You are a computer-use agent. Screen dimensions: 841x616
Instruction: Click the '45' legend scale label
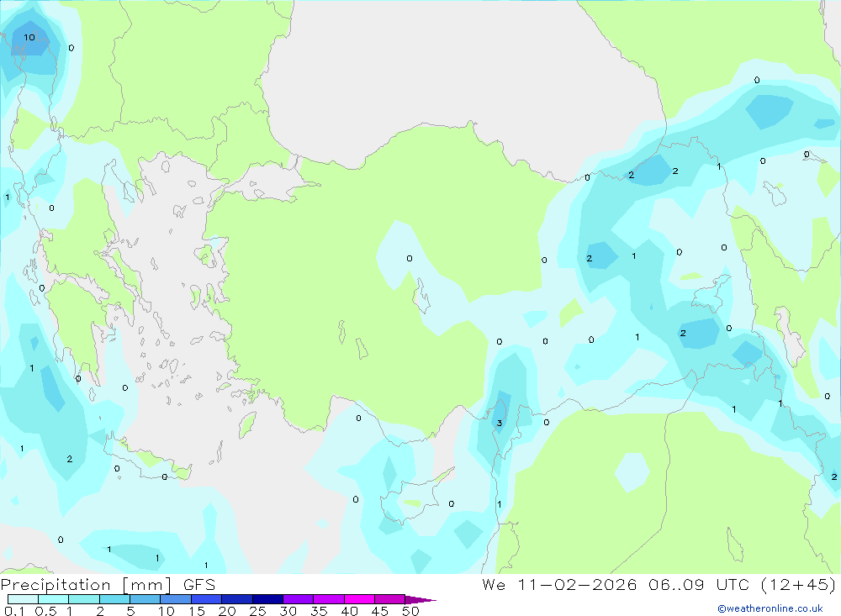pyautogui.click(x=380, y=611)
